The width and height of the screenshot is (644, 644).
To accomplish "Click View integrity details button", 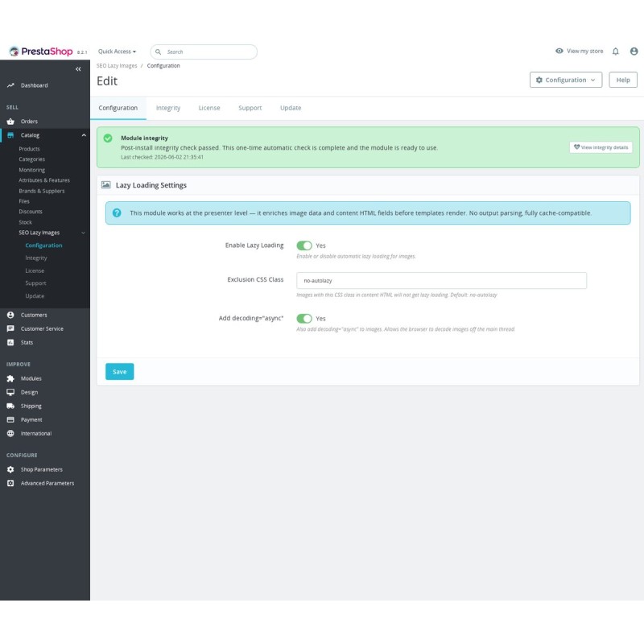I will point(601,147).
